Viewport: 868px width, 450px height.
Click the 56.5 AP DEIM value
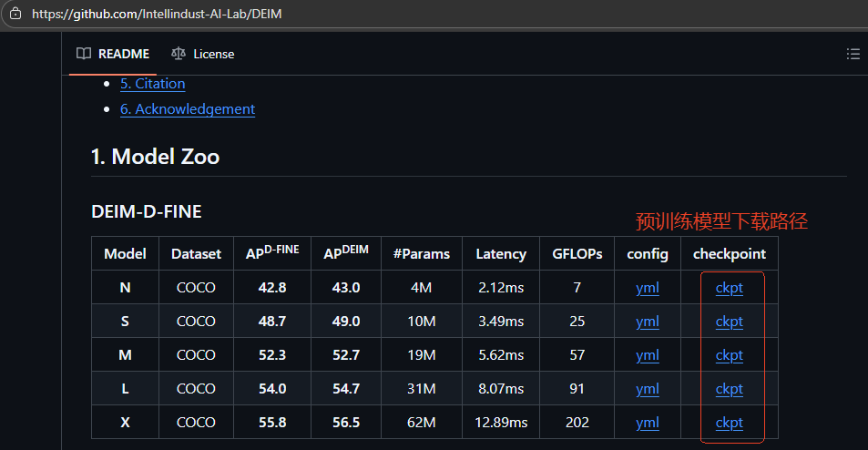(x=346, y=423)
